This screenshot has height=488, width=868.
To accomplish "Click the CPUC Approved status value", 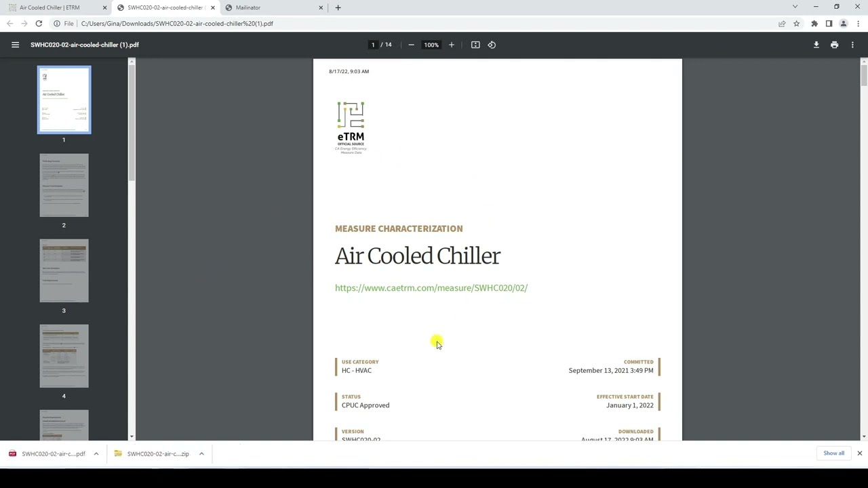I will coord(366,405).
